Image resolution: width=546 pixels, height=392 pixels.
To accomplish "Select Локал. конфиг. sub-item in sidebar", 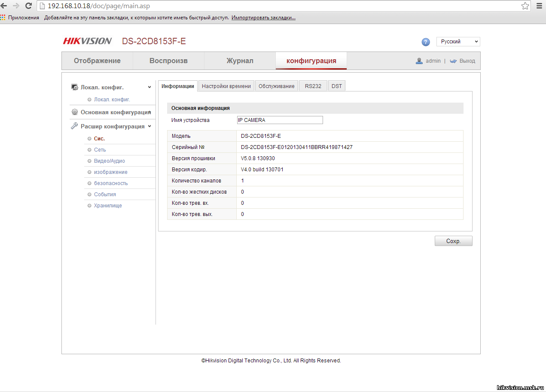I will (112, 99).
